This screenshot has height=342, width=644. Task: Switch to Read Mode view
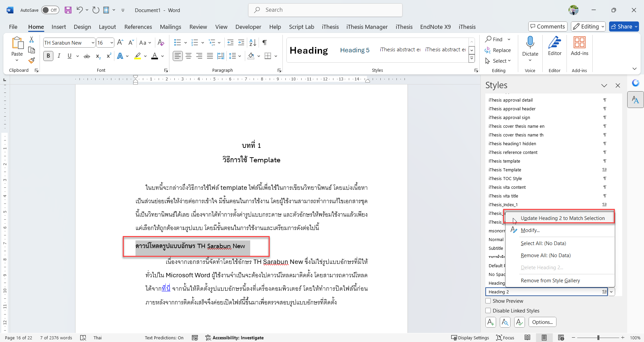[x=528, y=338]
